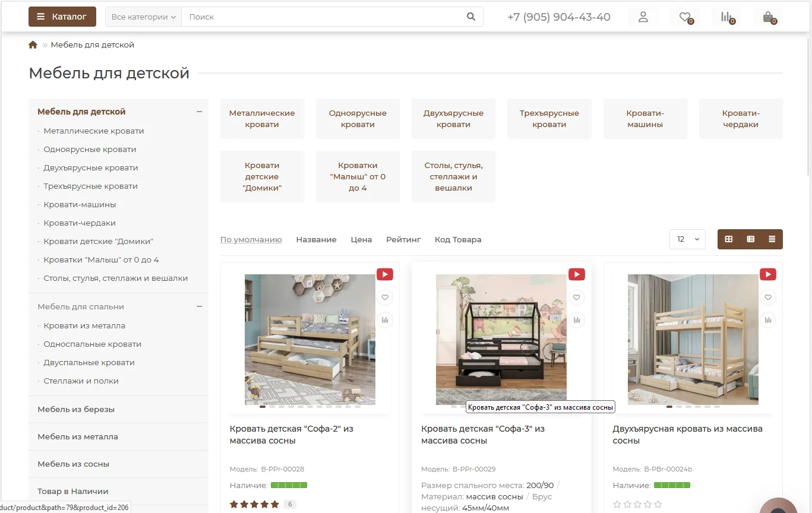Open the items per page dropdown
Image resolution: width=812 pixels, height=513 pixels.
click(687, 239)
